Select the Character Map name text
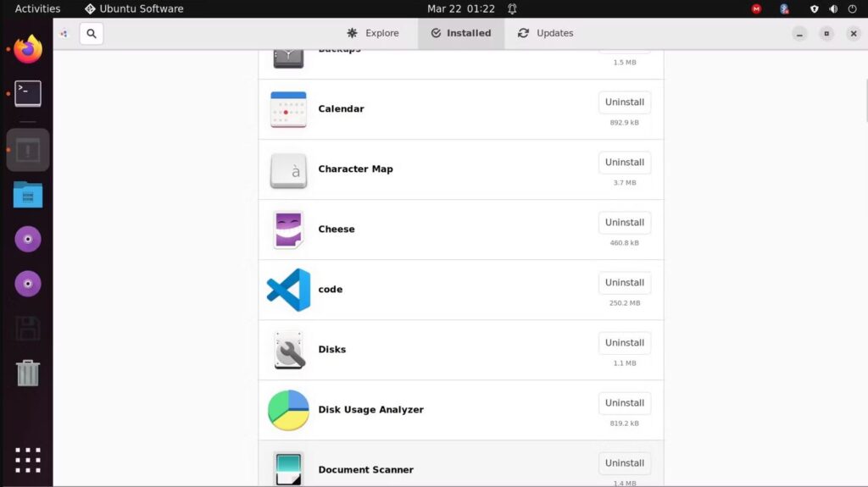Image resolution: width=868 pixels, height=487 pixels. (x=355, y=169)
